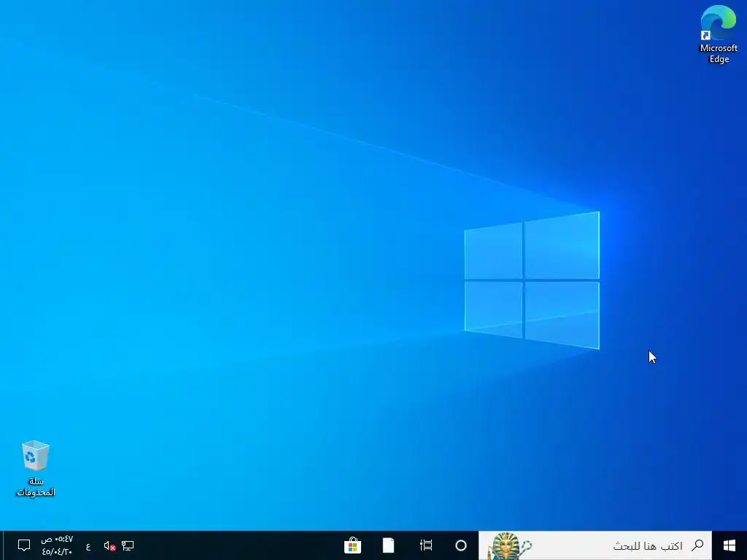Open the Action Center notifications icon
Screen dimensions: 747x560
24,545
